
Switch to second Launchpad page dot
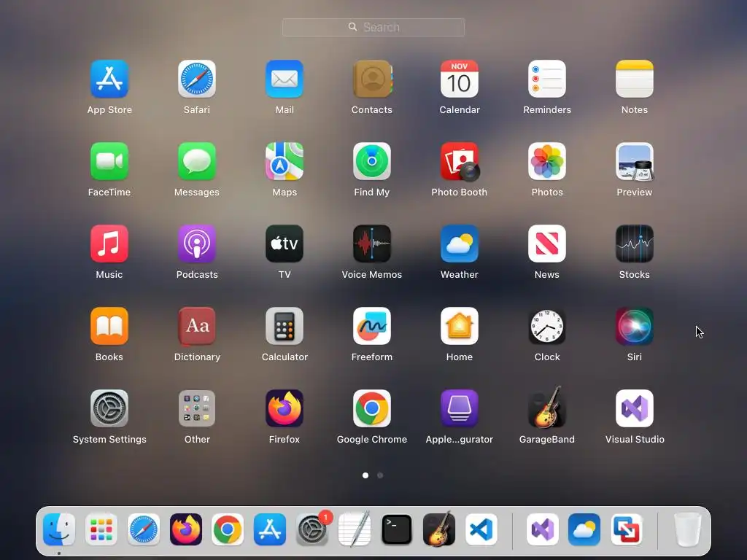[380, 475]
